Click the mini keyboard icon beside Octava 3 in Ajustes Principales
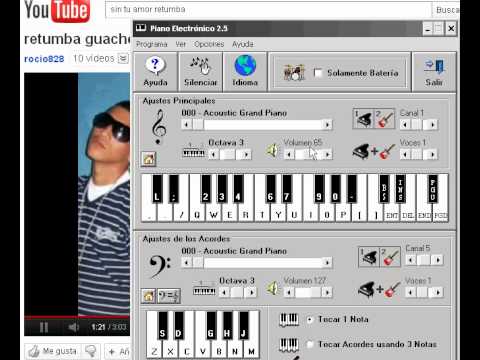The width and height of the screenshot is (480, 360). (x=194, y=152)
